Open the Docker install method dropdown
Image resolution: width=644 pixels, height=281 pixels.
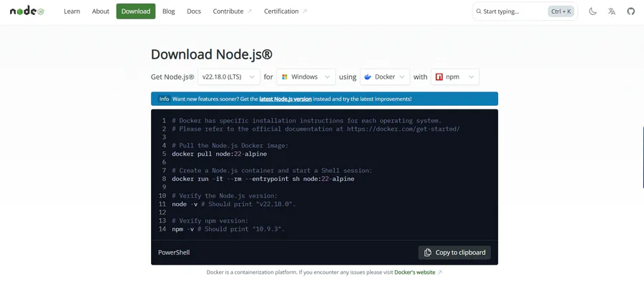pyautogui.click(x=385, y=77)
